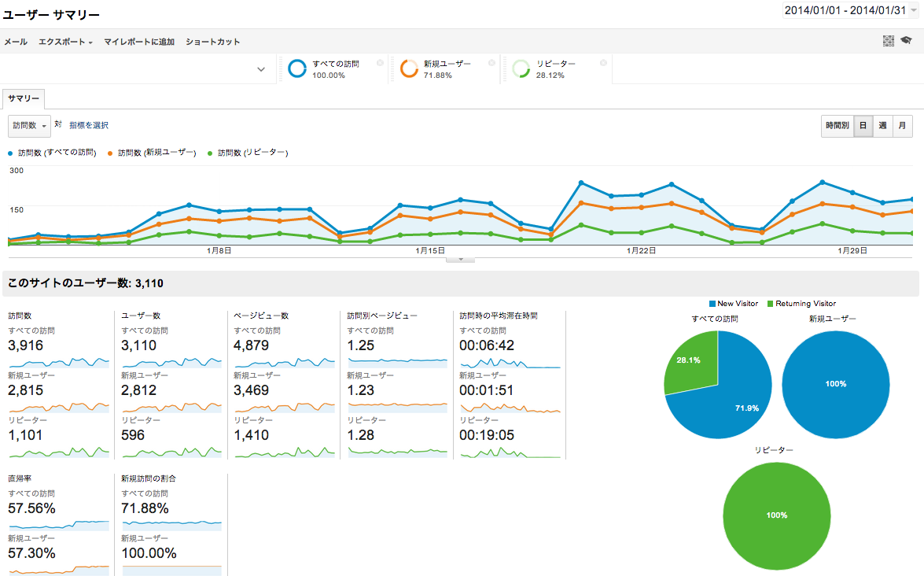
Task: Remove the 新規ユーザー segment with its close dot
Action: tap(491, 62)
